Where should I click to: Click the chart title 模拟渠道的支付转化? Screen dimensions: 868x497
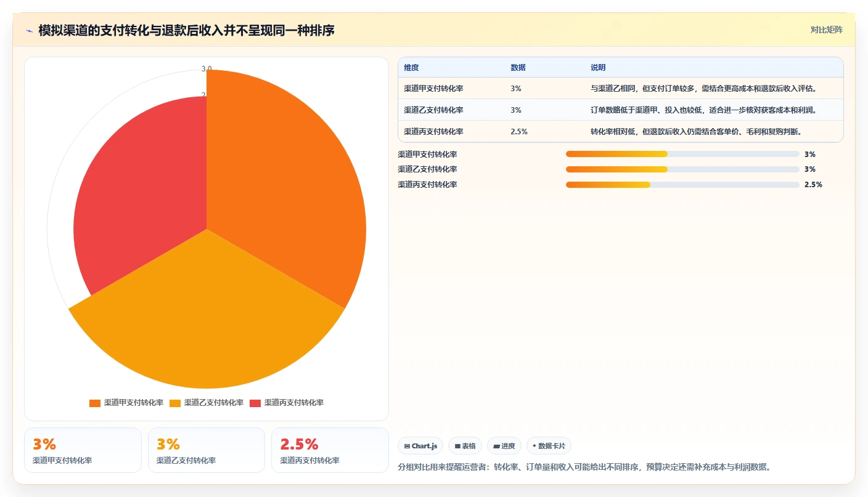point(186,30)
